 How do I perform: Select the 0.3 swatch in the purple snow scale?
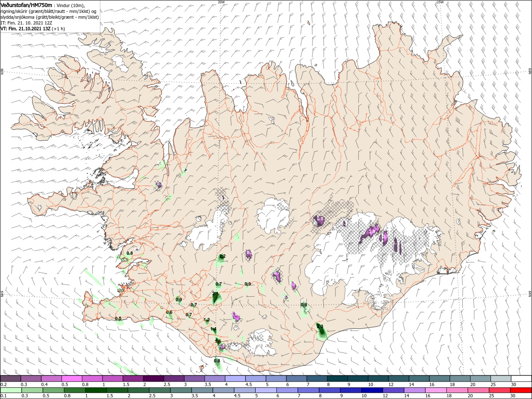31,378
